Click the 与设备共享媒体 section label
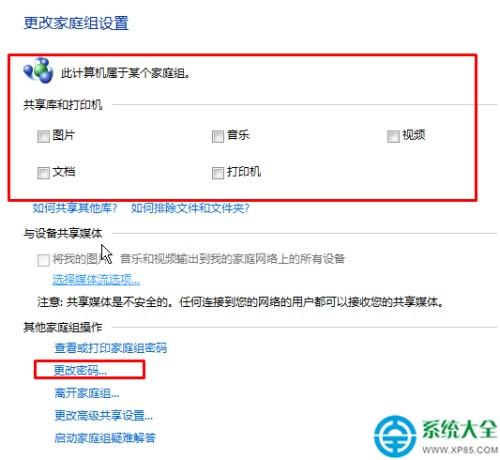 63,233
